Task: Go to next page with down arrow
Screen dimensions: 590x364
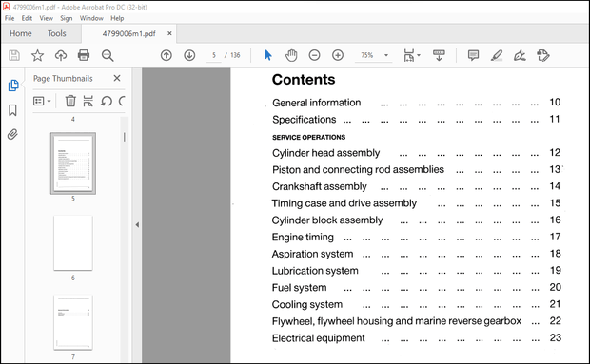Action: pyautogui.click(x=189, y=55)
